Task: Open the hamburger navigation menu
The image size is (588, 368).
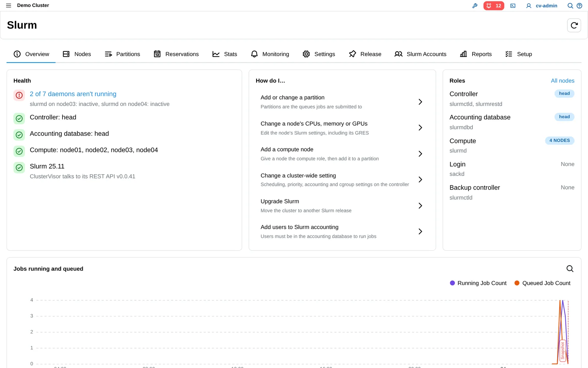Action: pos(8,6)
